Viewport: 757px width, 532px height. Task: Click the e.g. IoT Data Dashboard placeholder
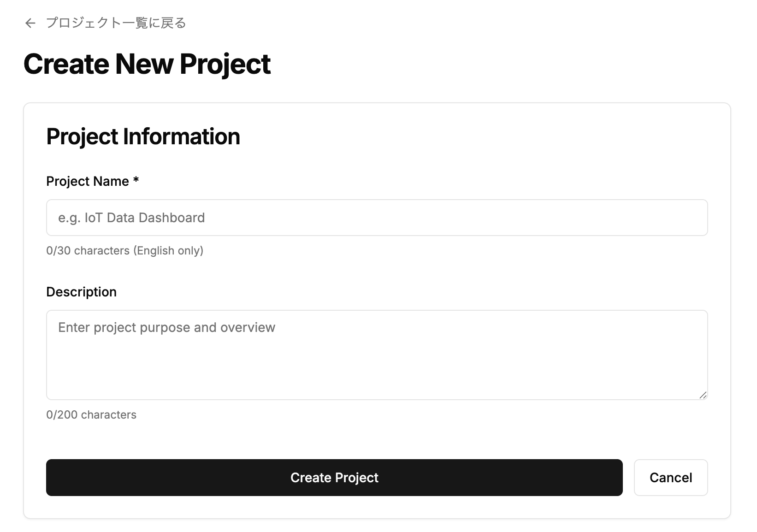click(x=131, y=217)
